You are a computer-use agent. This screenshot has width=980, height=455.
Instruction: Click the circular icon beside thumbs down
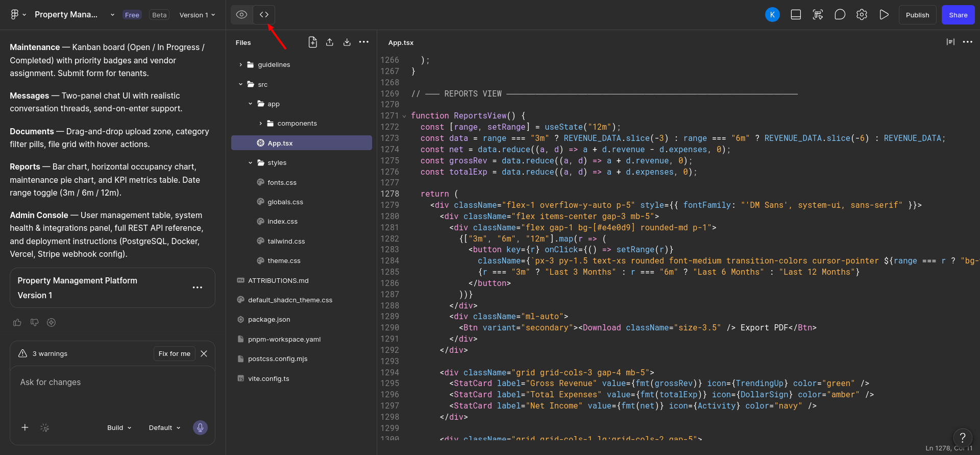51,322
